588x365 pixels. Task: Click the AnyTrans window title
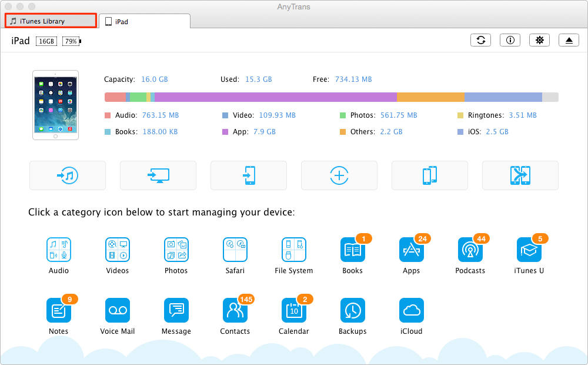[293, 6]
